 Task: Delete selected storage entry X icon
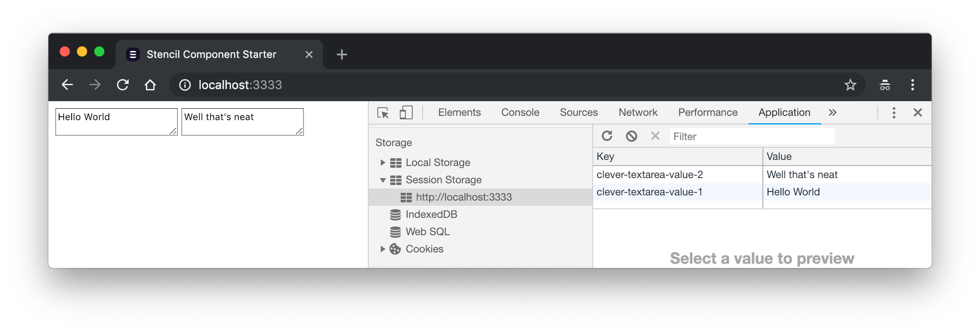(x=655, y=136)
